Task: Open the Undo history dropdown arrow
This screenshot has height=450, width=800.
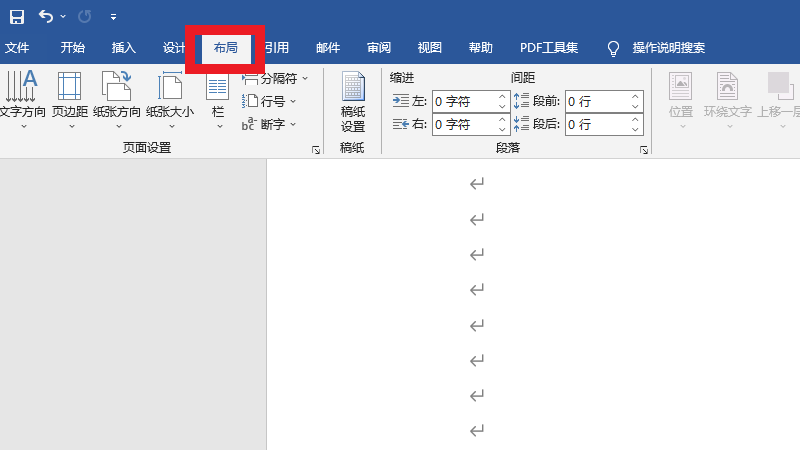Action: pyautogui.click(x=63, y=17)
